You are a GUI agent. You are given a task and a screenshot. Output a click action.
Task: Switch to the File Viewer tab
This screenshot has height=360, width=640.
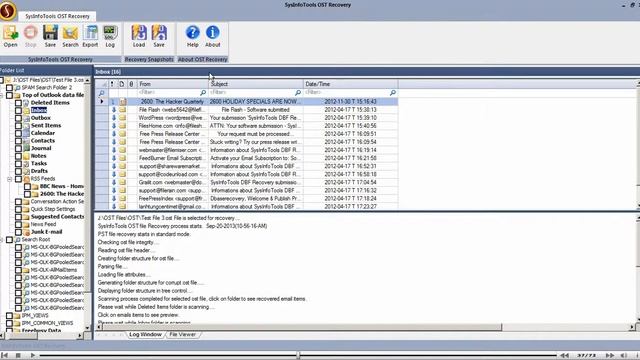pyautogui.click(x=182, y=334)
